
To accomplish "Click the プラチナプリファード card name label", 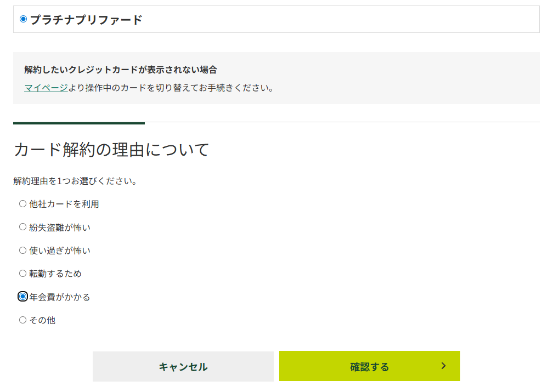I will [86, 20].
